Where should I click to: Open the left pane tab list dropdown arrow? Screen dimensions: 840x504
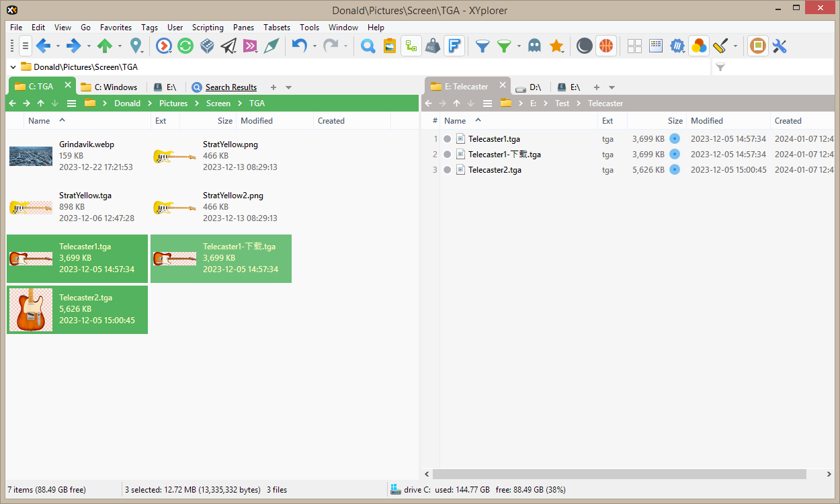[x=289, y=87]
